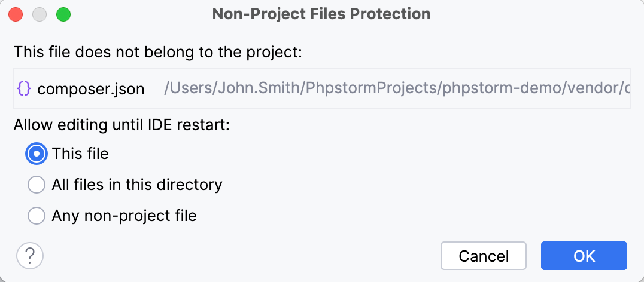Click the "This file" option label text
This screenshot has width=644, height=282.
point(80,154)
